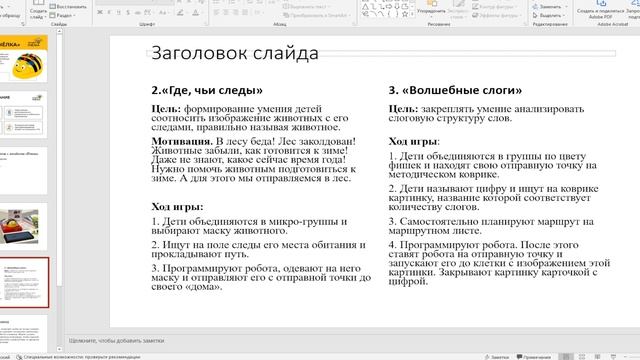640x360 pixels.
Task: Select the currently highlighted red-bordered slide thumbnail
Action: (x=24, y=282)
